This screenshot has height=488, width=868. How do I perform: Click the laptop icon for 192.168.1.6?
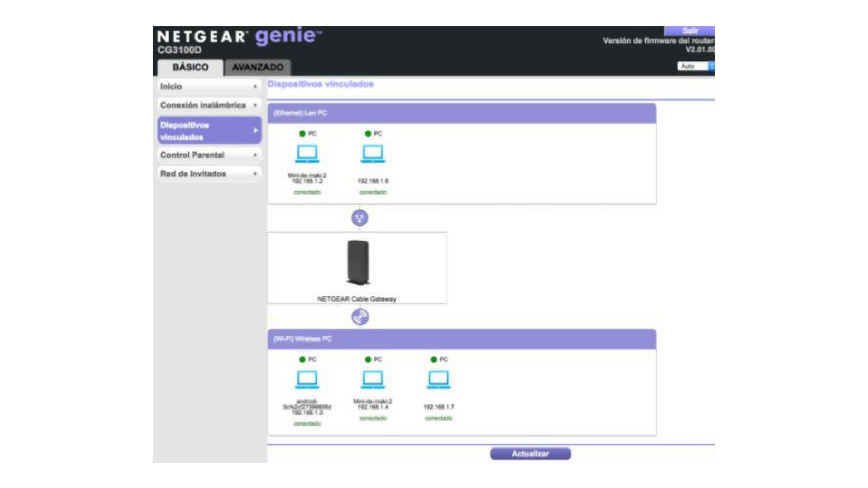373,154
